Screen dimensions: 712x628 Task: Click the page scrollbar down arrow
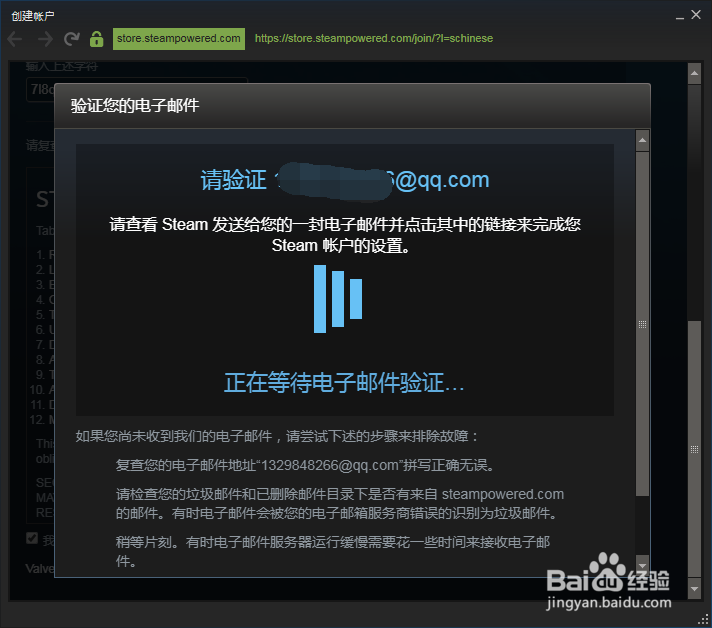coord(694,588)
